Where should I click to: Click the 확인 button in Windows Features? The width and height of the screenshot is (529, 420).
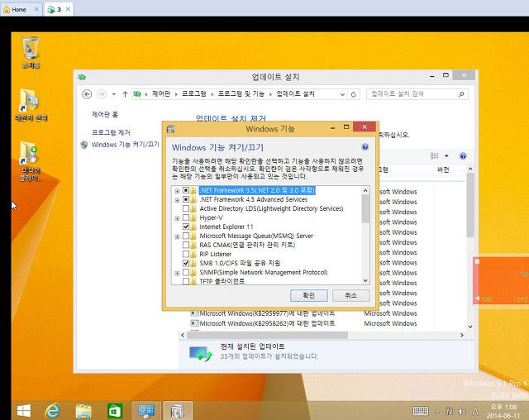[x=308, y=295]
